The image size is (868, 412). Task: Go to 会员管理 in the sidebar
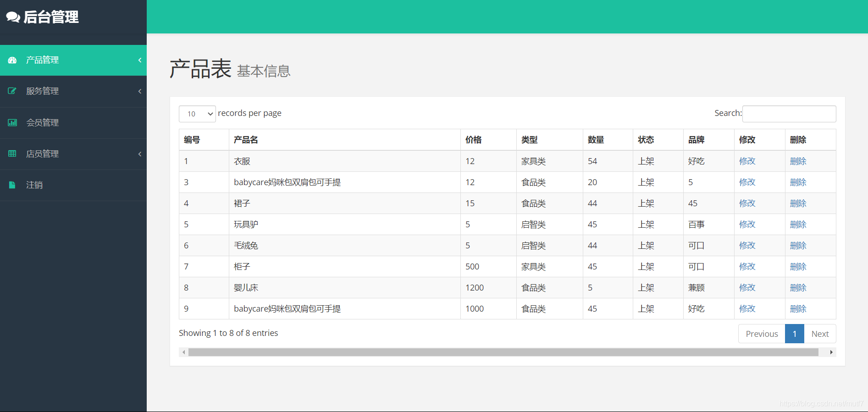(73, 122)
